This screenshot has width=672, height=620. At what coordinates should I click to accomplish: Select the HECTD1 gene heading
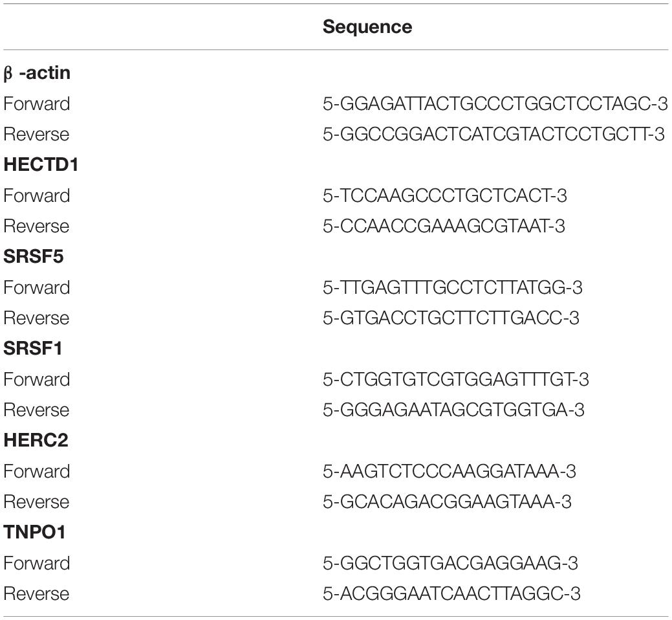point(41,164)
